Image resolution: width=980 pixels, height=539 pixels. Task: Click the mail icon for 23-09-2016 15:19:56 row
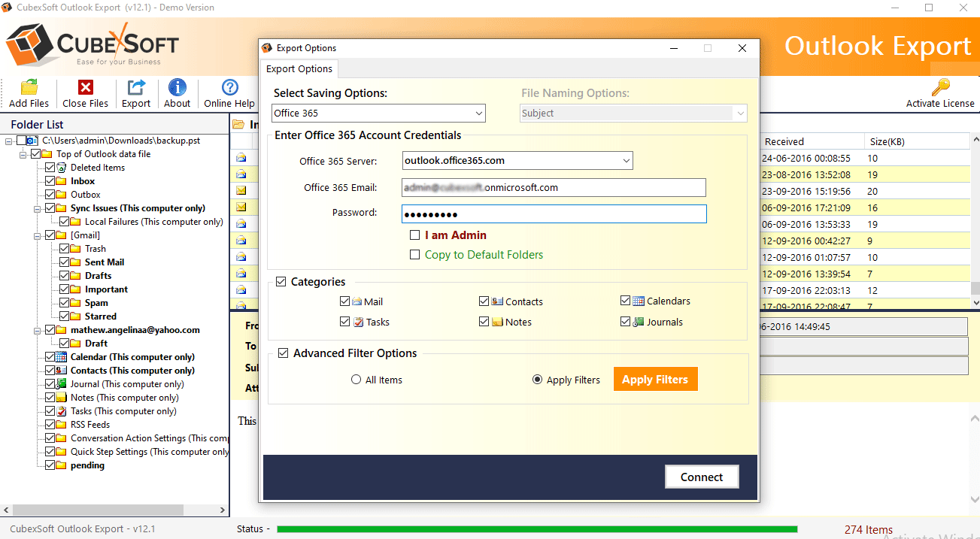click(x=241, y=190)
